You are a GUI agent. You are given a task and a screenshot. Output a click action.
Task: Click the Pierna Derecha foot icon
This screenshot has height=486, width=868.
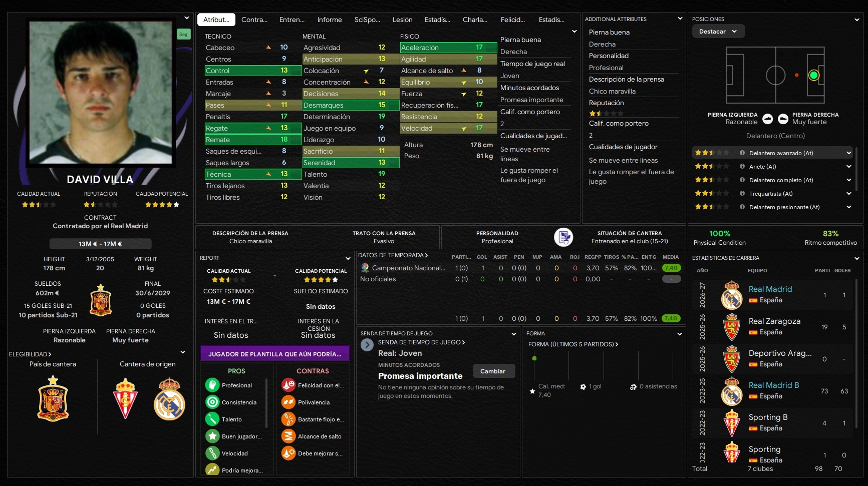[782, 119]
